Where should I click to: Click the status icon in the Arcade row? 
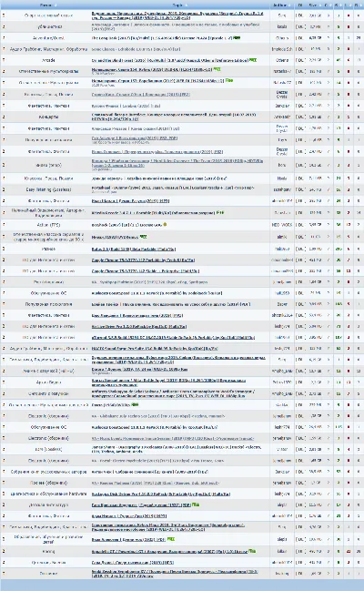click(4, 60)
